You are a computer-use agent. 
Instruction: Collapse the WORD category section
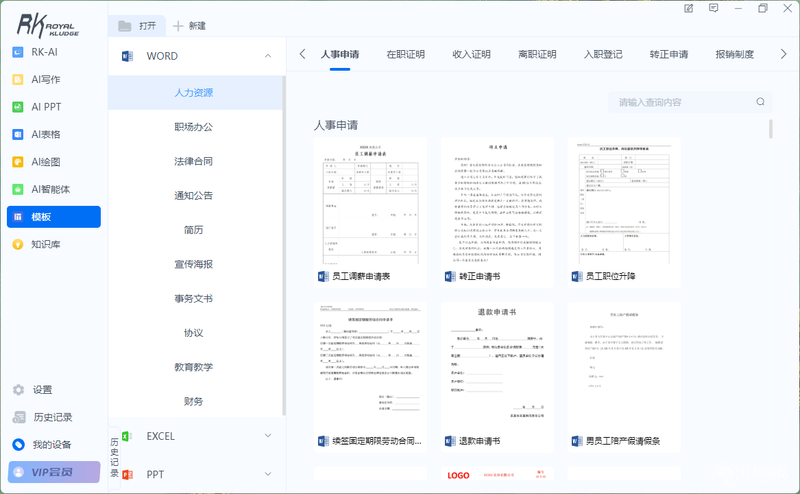pyautogui.click(x=268, y=56)
